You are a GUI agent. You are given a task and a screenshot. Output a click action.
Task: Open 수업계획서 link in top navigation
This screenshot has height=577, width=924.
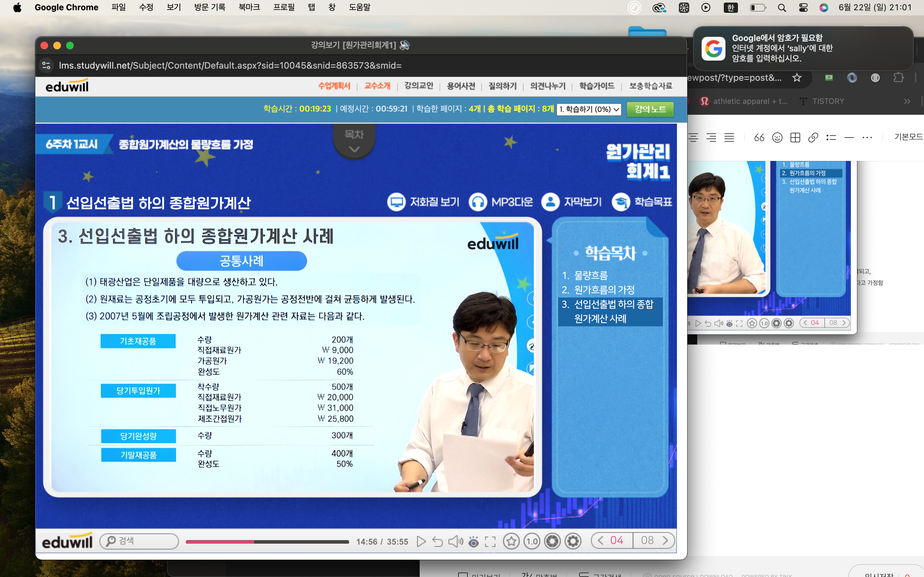coord(334,86)
